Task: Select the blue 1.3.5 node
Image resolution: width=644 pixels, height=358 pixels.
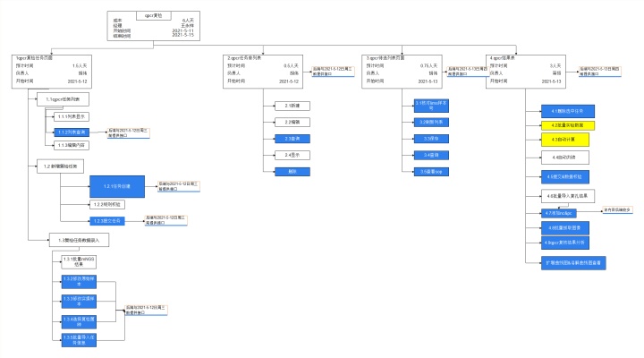Action: [79, 340]
